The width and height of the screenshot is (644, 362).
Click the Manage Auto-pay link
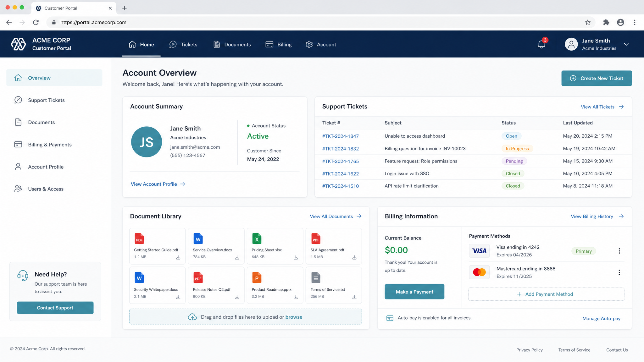point(601,318)
